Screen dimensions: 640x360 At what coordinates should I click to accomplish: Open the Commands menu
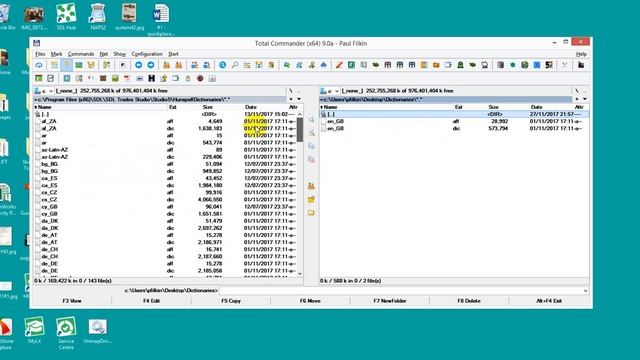coord(81,54)
